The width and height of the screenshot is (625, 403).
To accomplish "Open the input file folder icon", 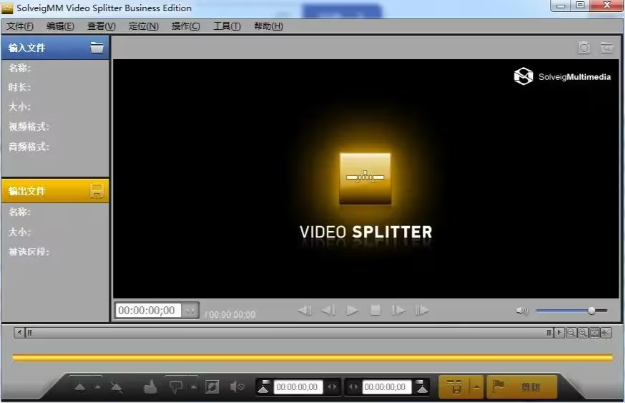I will (96, 47).
